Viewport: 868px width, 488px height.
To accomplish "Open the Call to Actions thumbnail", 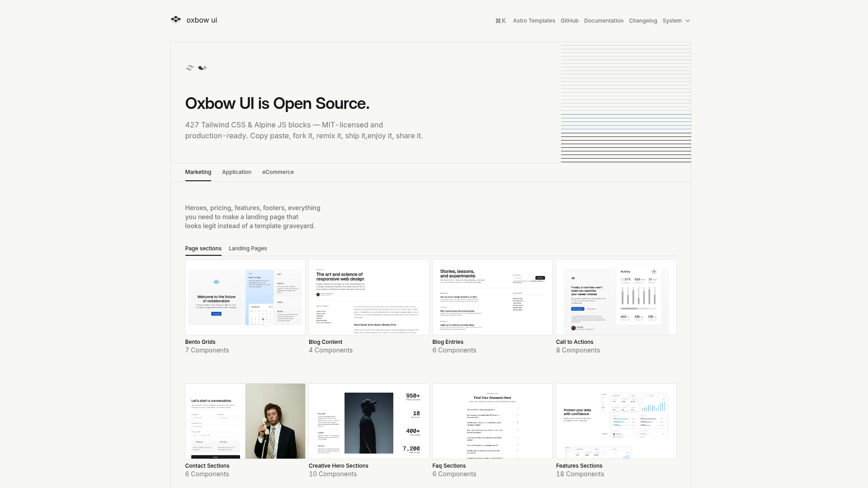I will tap(616, 297).
